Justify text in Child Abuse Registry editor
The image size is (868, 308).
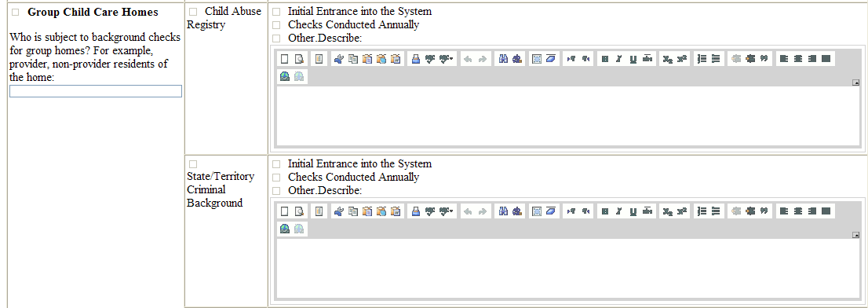coord(826,59)
